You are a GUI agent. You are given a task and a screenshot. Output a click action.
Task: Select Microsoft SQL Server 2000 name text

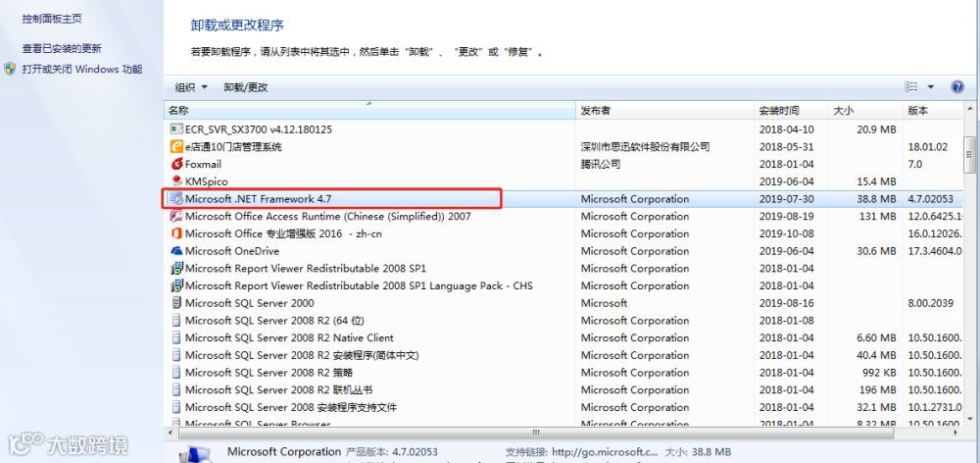click(249, 303)
